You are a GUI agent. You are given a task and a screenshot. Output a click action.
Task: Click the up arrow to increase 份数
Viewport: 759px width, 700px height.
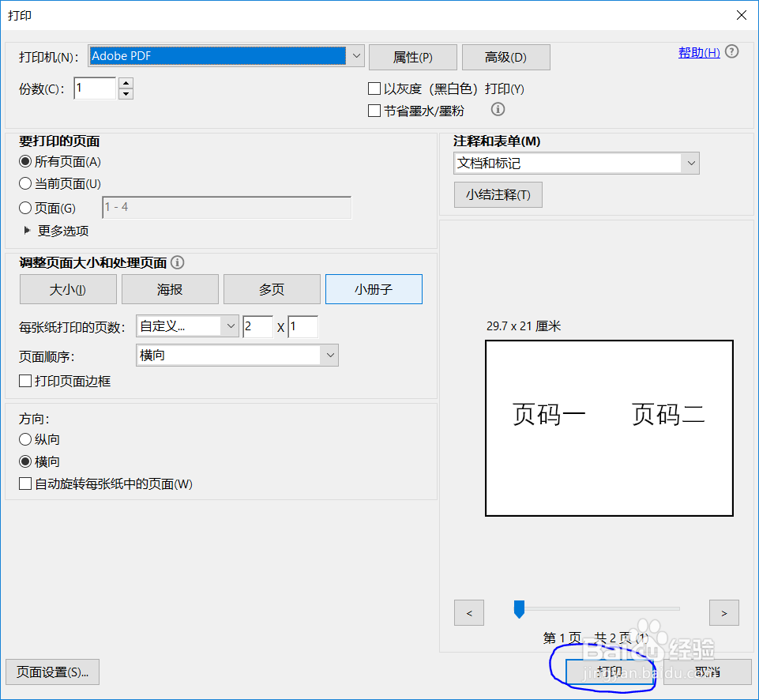pyautogui.click(x=126, y=84)
